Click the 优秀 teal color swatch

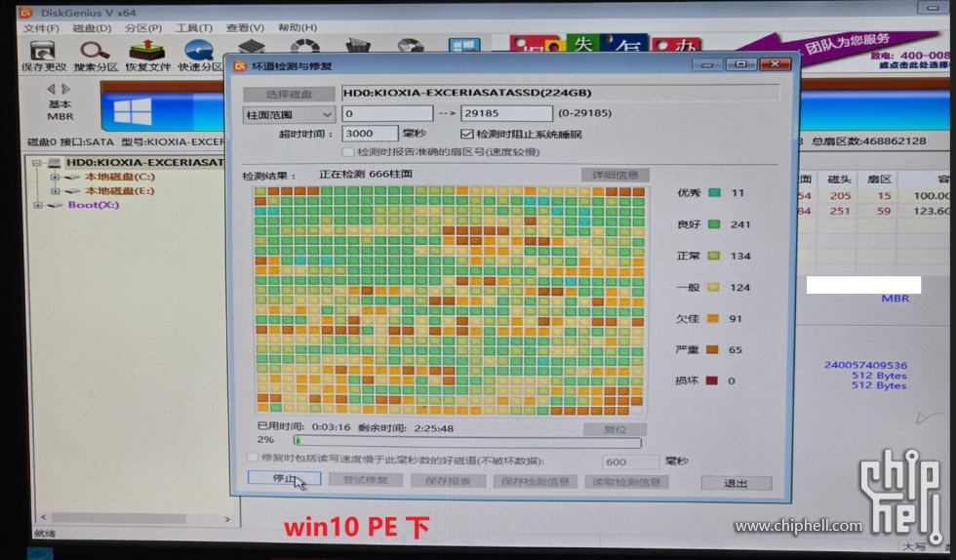coord(713,193)
